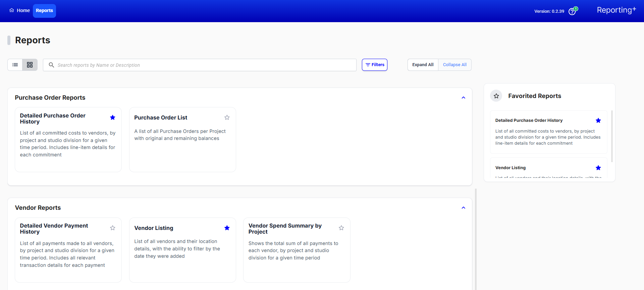Image resolution: width=644 pixels, height=290 pixels.
Task: Collapse the Vendor Reports section
Action: pyautogui.click(x=464, y=208)
